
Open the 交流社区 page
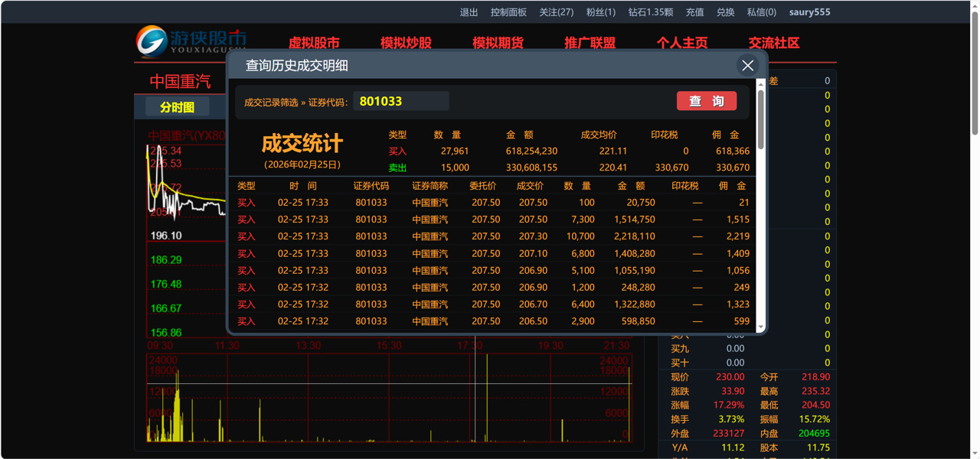tap(773, 43)
